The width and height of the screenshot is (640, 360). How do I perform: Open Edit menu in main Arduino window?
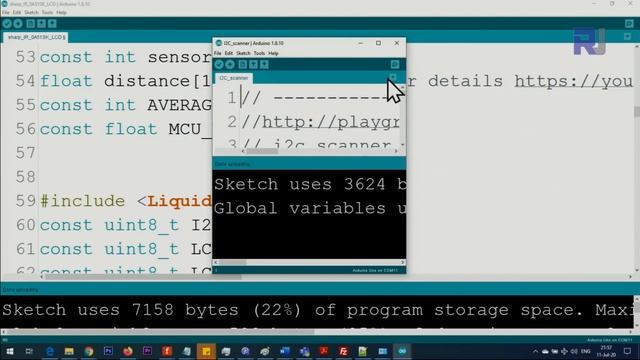[x=17, y=13]
